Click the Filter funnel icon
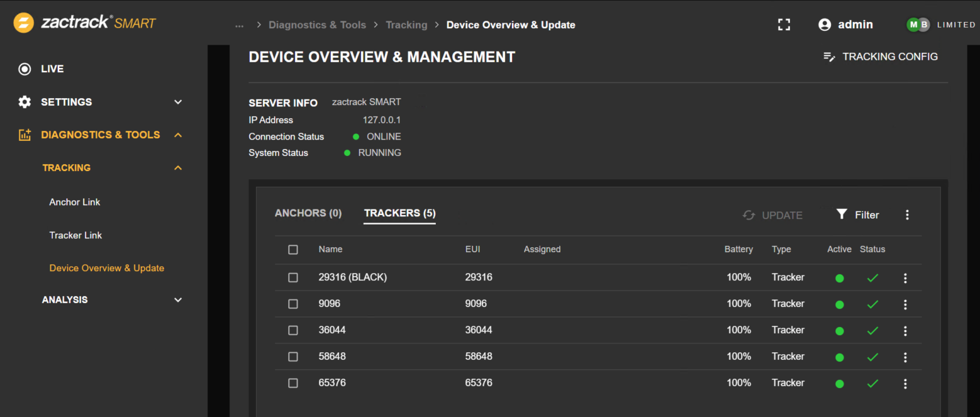The width and height of the screenshot is (980, 417). click(x=842, y=214)
